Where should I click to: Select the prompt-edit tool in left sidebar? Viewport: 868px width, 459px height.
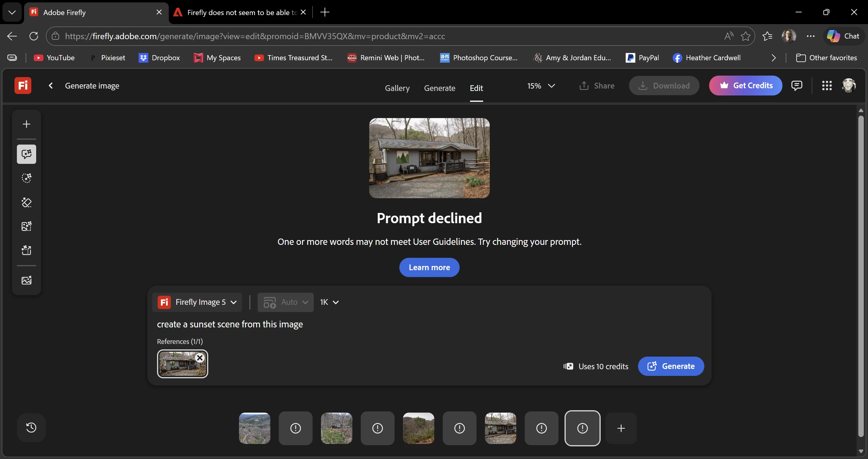click(x=26, y=154)
